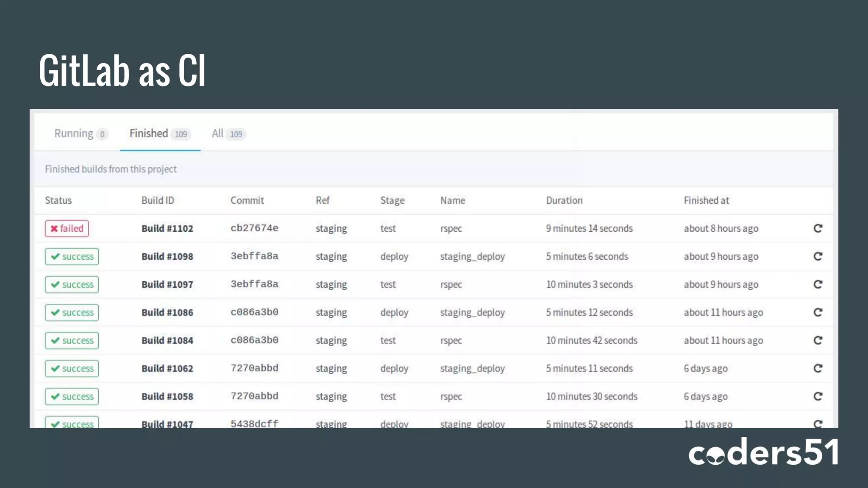Click the Name column header
Image resolution: width=868 pixels, height=488 pixels.
[452, 200]
